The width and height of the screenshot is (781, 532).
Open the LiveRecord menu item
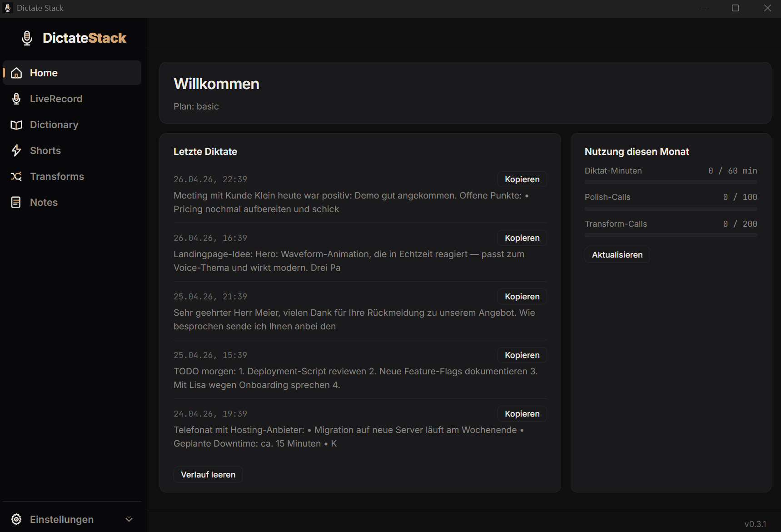(72, 99)
